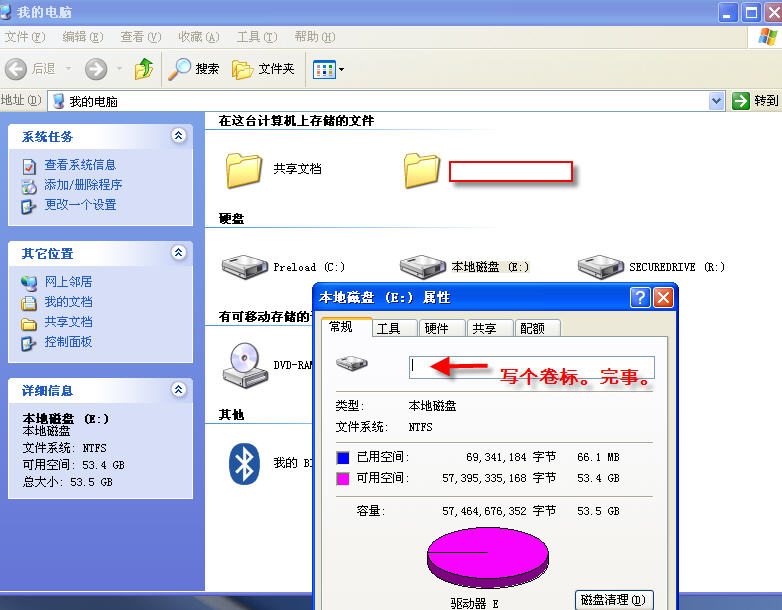Viewport: 782px width, 610px height.
Task: Collapse the Details panel
Action: pos(179,390)
